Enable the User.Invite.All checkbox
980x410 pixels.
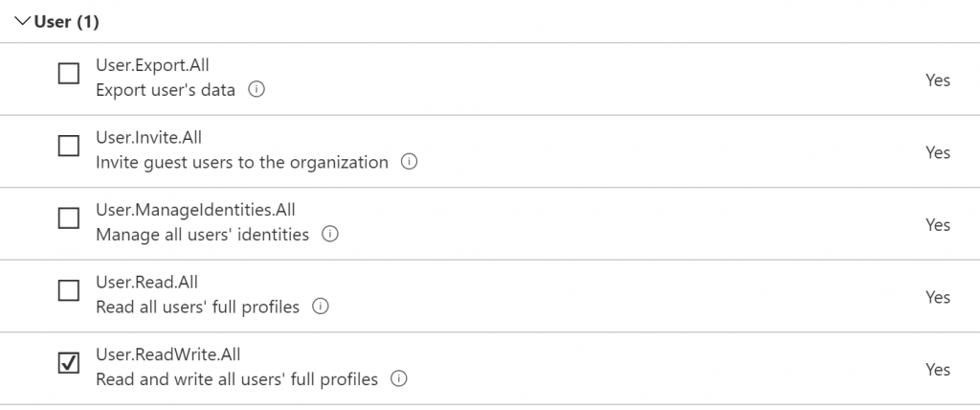(69, 146)
